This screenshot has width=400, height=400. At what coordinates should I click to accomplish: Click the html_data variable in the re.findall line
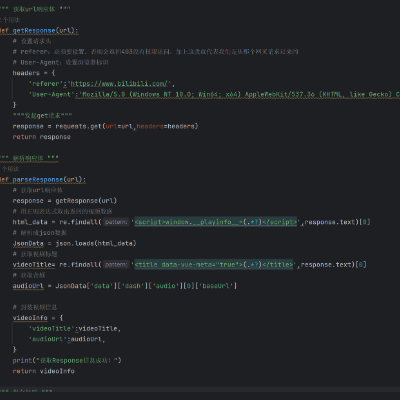coord(30,222)
